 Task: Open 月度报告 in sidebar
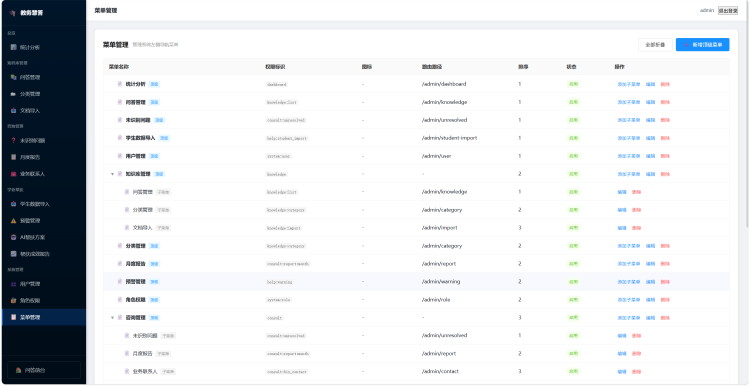click(x=44, y=157)
